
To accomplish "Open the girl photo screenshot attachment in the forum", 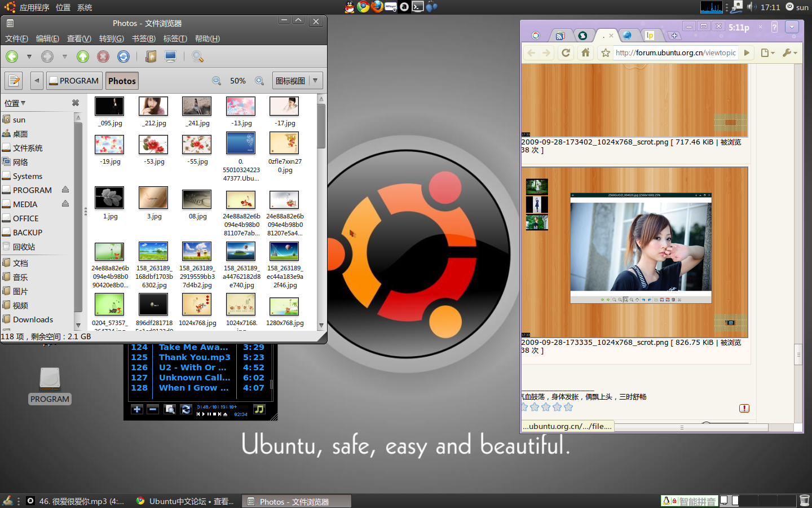I will point(634,252).
